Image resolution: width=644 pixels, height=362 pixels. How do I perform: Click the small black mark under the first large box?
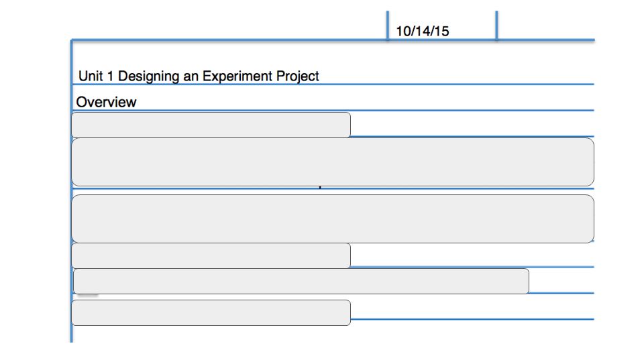pyautogui.click(x=320, y=187)
